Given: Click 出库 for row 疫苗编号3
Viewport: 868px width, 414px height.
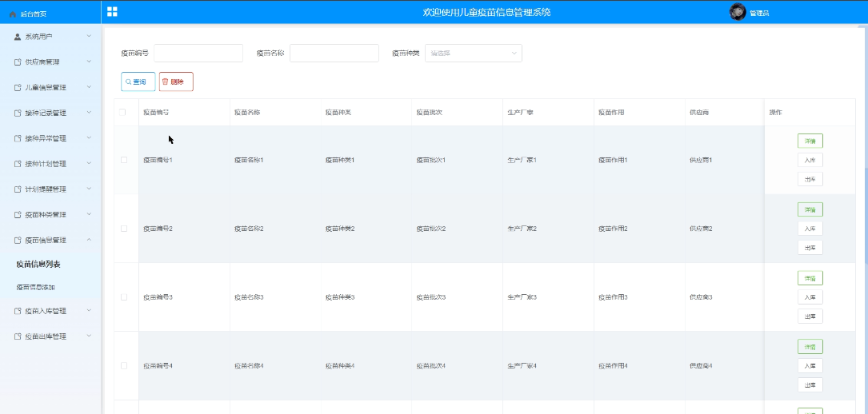Looking at the screenshot, I should 810,316.
